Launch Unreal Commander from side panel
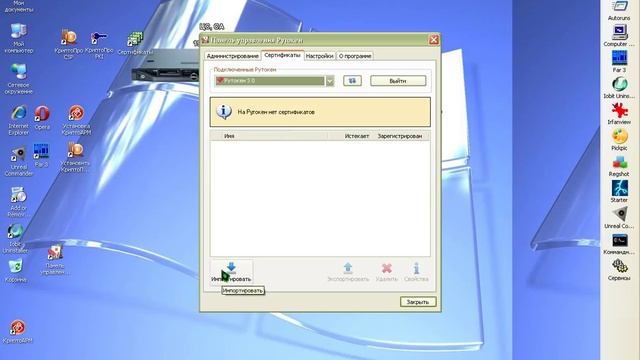Viewport: 640px width, 360px height. click(x=619, y=218)
